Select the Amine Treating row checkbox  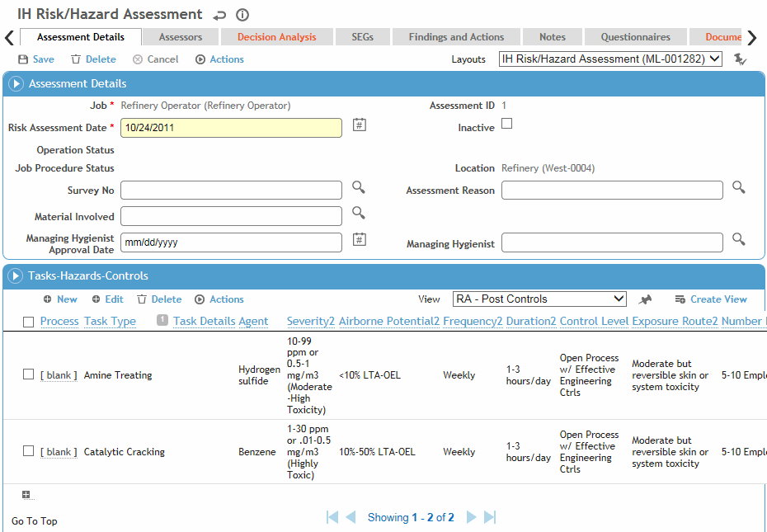point(28,374)
